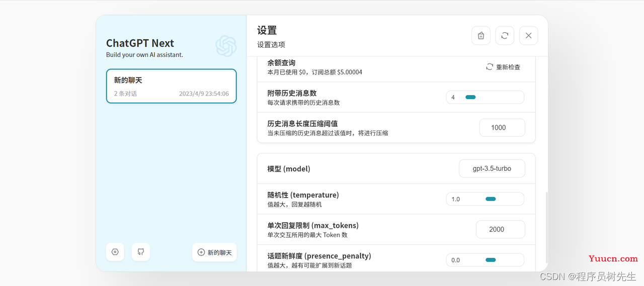644x286 pixels.
Task: Click the OpenAI logo in sidebar
Action: coord(226,46)
